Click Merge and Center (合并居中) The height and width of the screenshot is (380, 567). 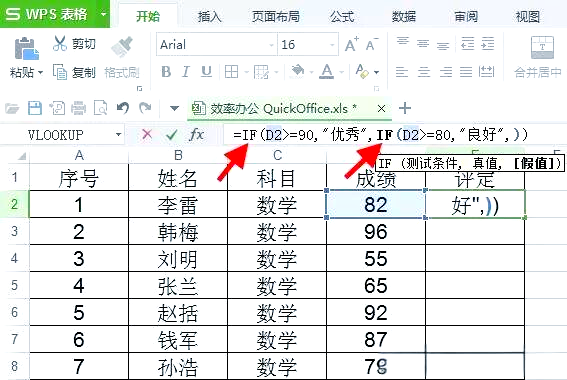pyautogui.click(x=539, y=58)
